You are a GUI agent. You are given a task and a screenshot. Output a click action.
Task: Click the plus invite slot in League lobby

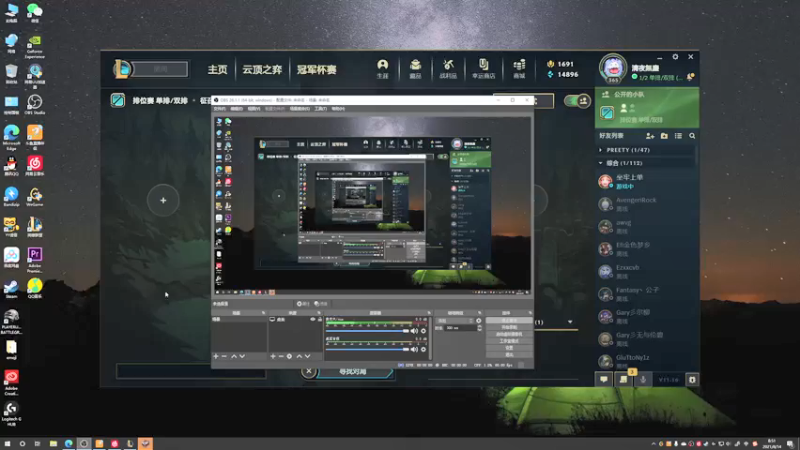[163, 201]
